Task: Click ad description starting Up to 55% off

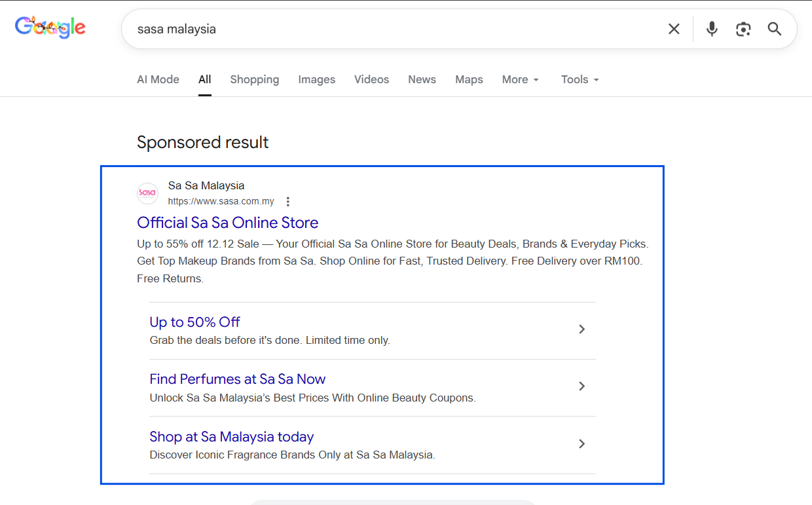Action: click(393, 261)
